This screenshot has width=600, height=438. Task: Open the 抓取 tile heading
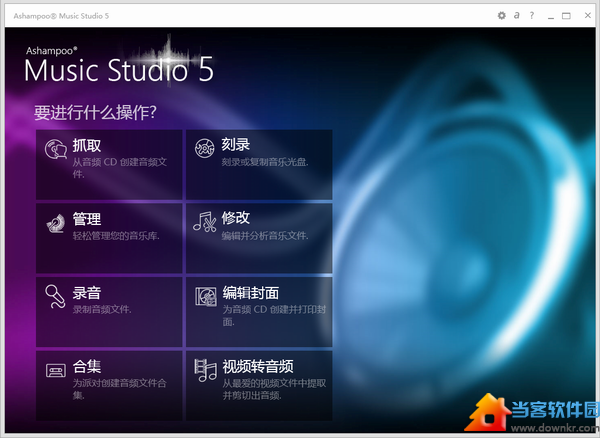click(x=87, y=145)
